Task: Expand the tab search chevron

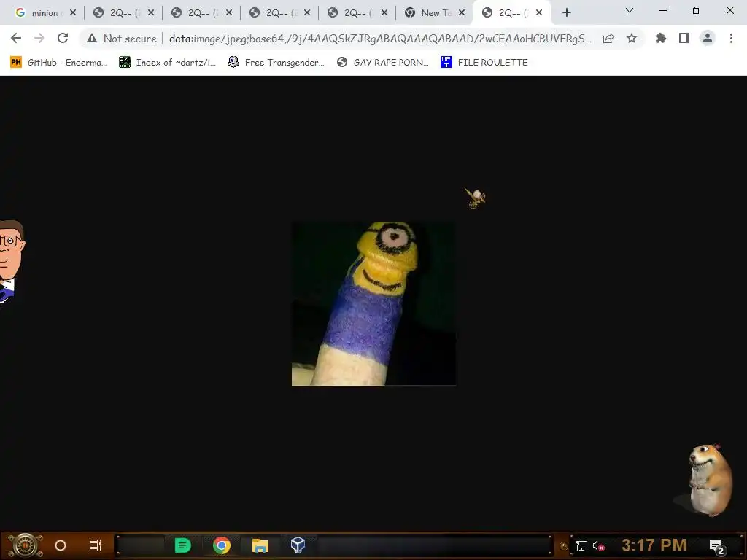Action: 630,10
